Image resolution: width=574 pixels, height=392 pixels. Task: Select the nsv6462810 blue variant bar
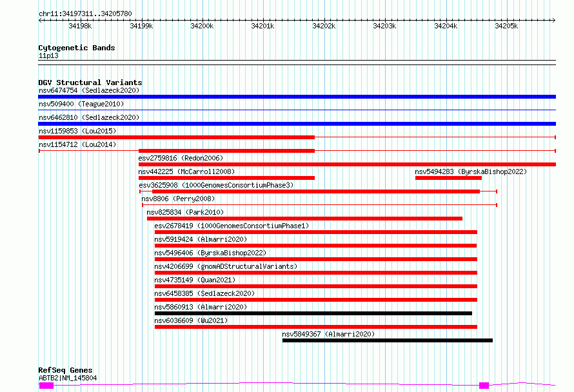(x=297, y=124)
